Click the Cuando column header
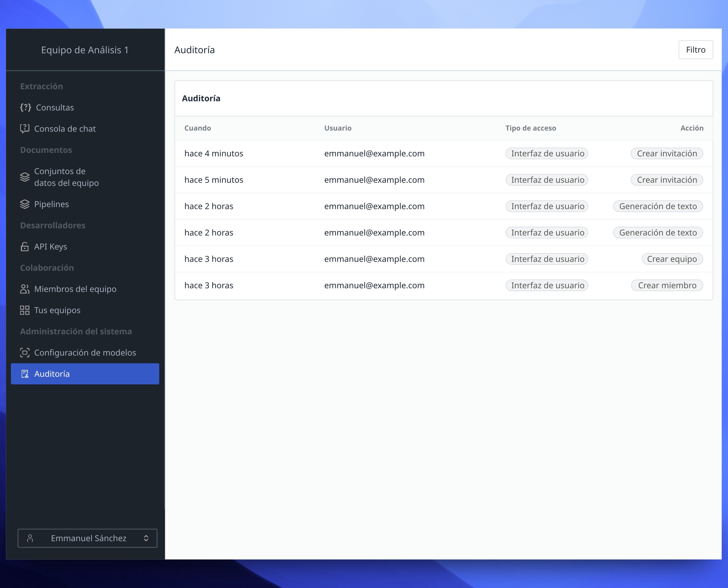The width and height of the screenshot is (728, 588). click(x=198, y=128)
